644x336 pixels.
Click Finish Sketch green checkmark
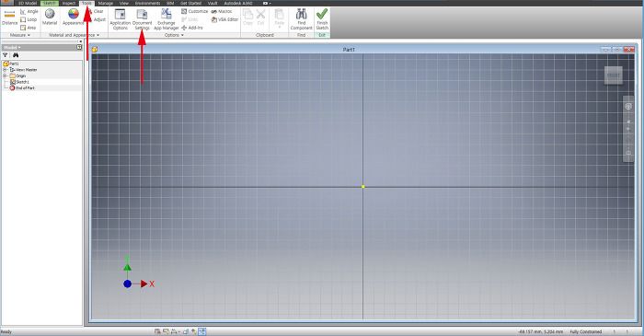[x=322, y=19]
